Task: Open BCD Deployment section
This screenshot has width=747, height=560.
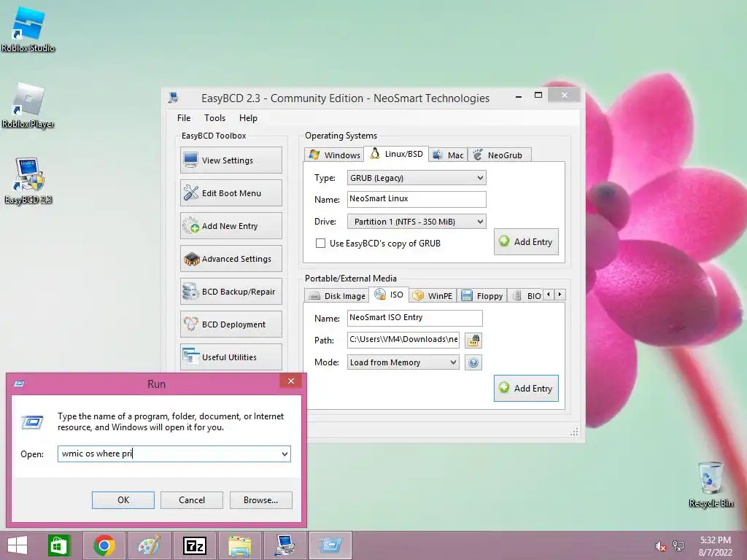Action: 231,324
